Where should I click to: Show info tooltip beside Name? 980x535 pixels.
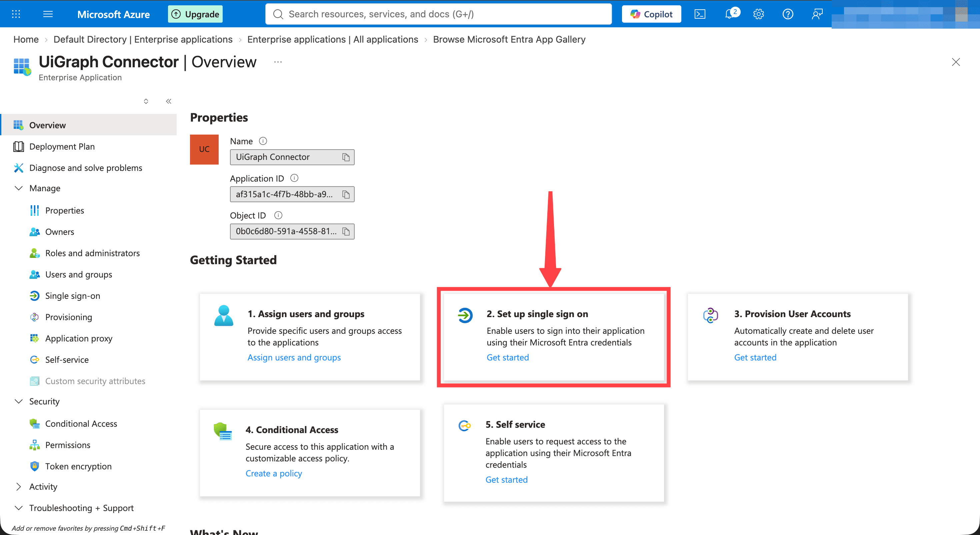click(x=263, y=141)
